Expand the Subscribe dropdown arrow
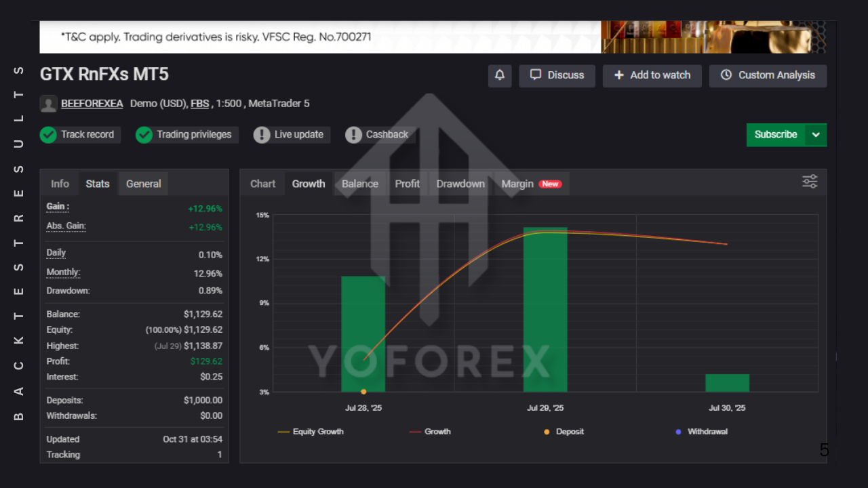This screenshot has width=868, height=488. [x=816, y=135]
